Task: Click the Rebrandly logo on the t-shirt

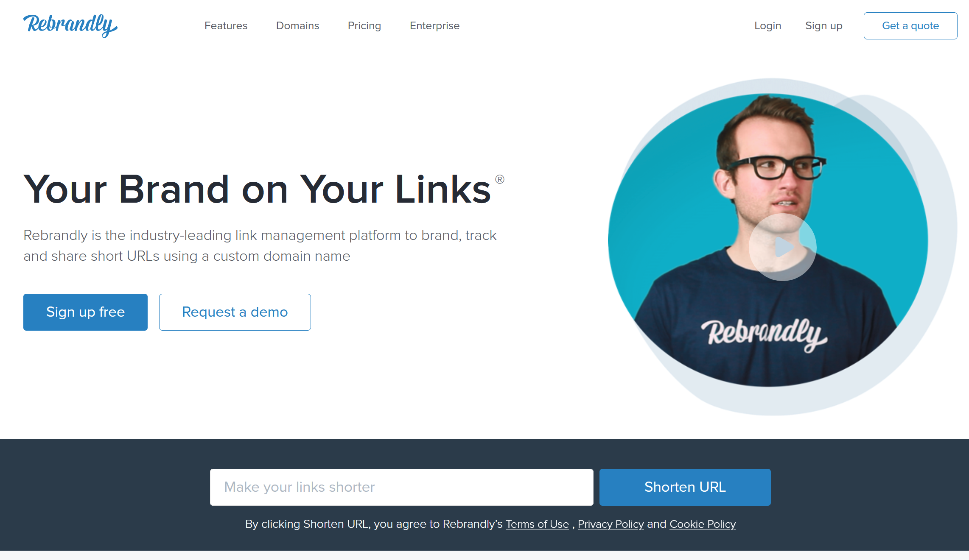Action: [x=764, y=335]
